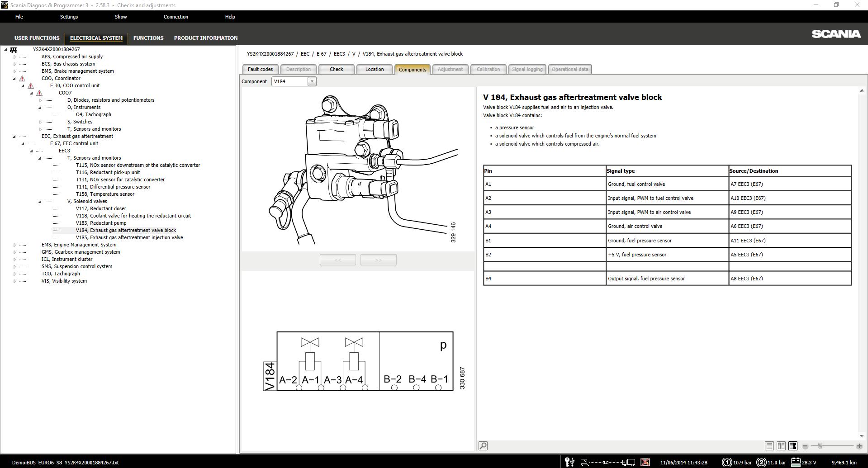Switch to the Fault codes tab
The image size is (868, 468).
coord(260,69)
